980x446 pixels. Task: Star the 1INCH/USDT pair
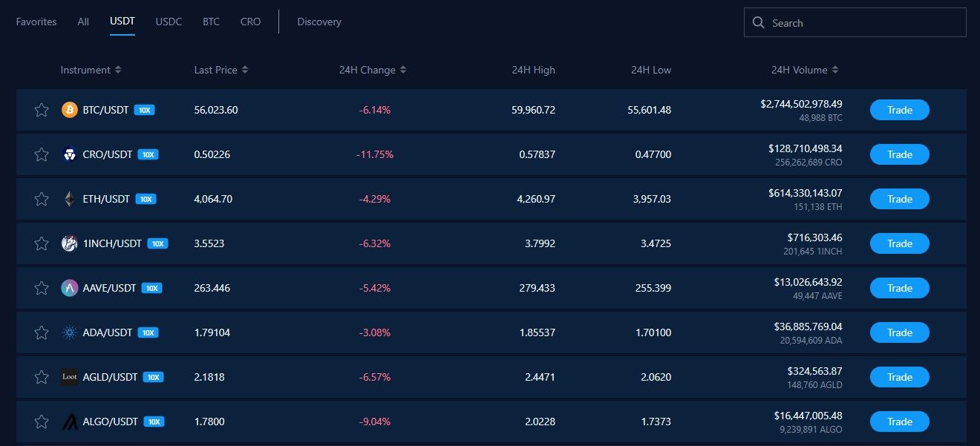tap(42, 243)
